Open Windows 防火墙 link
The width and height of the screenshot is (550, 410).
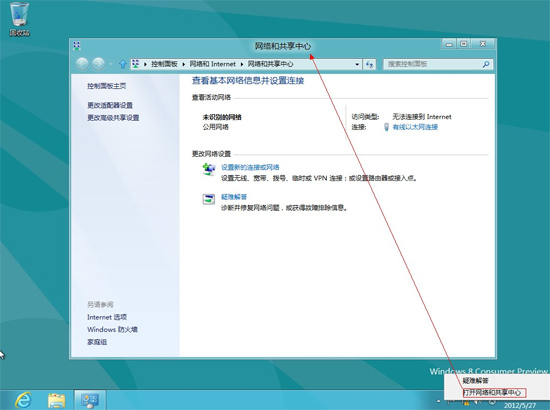coord(112,329)
